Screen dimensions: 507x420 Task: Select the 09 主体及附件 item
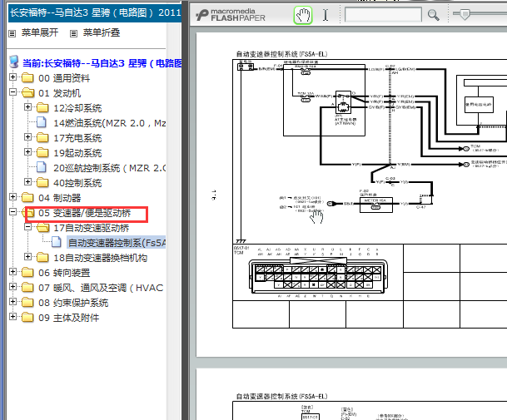click(x=68, y=318)
